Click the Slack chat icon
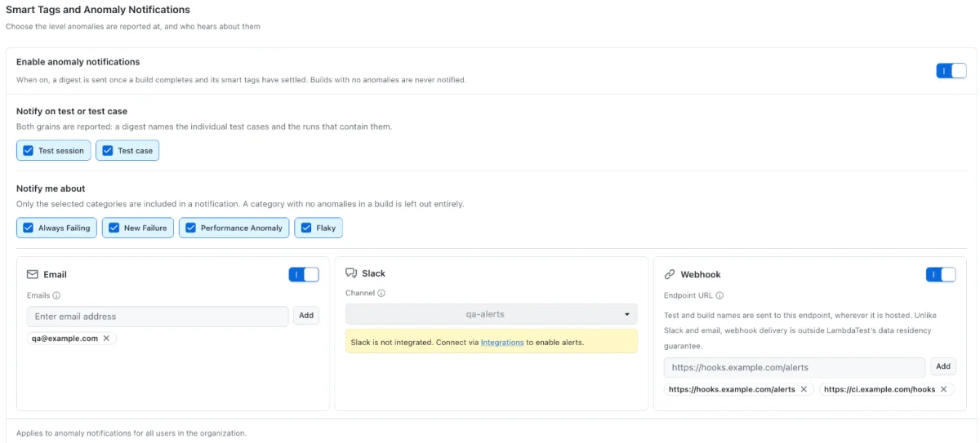 point(351,273)
